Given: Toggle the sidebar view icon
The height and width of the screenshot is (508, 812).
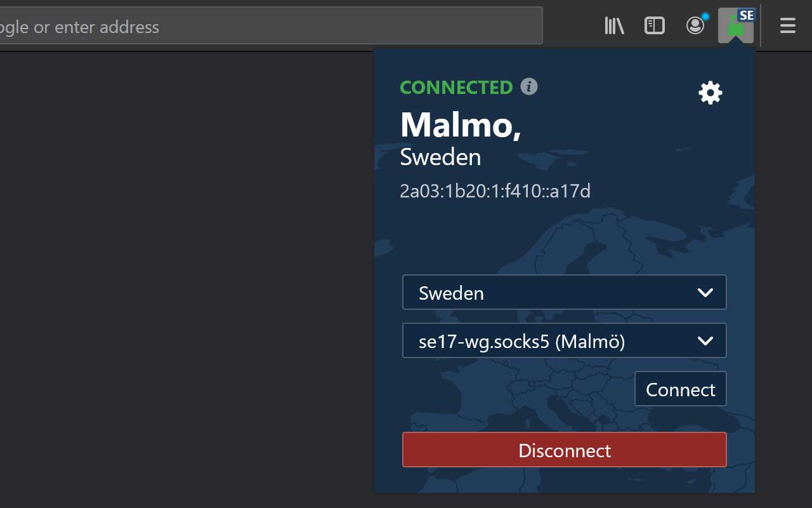Looking at the screenshot, I should point(655,26).
